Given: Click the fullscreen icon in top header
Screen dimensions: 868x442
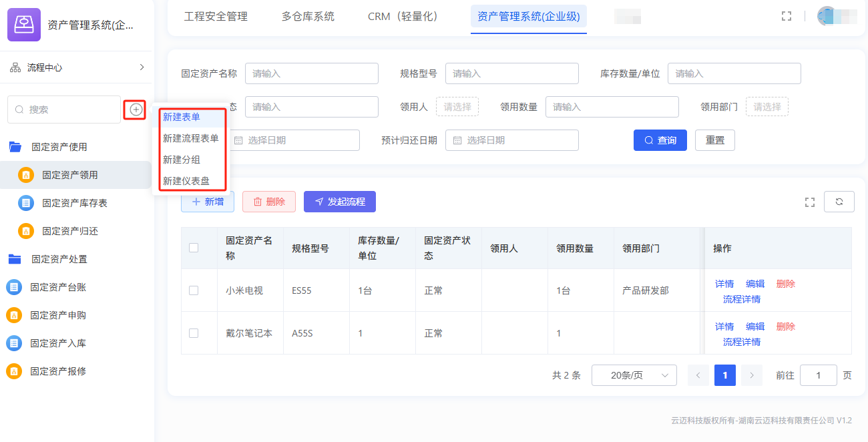Looking at the screenshot, I should [786, 17].
